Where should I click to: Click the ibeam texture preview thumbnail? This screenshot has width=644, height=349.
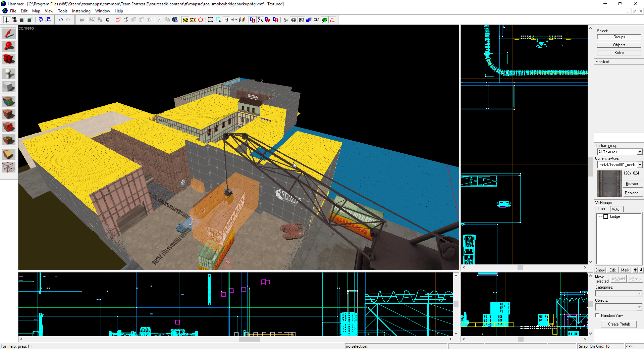tap(609, 184)
